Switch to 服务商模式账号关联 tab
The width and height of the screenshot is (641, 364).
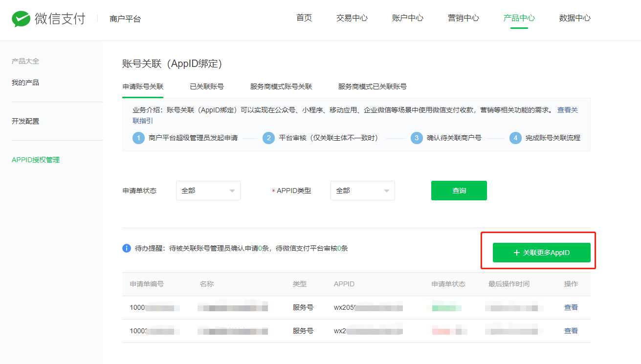tap(281, 86)
